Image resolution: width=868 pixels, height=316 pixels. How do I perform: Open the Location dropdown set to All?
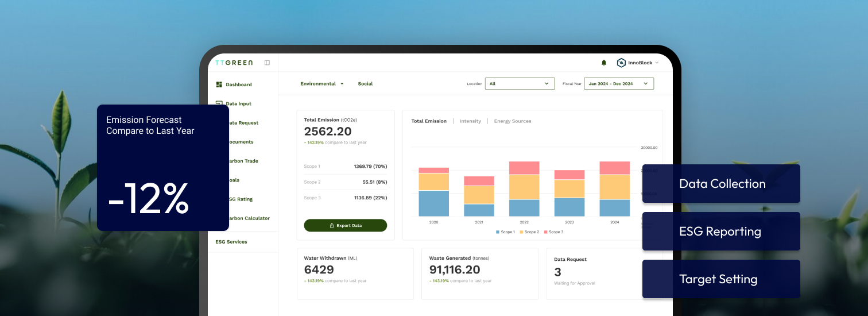(x=520, y=84)
